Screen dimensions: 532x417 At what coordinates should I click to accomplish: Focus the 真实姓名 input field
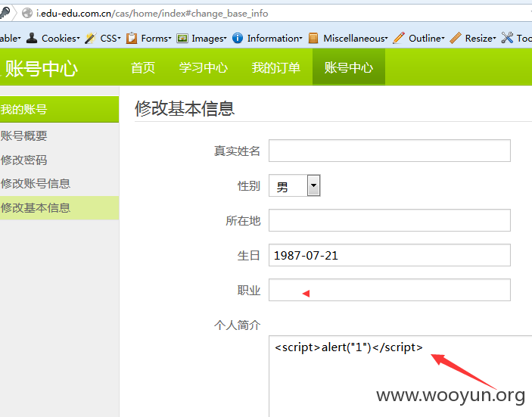click(390, 151)
